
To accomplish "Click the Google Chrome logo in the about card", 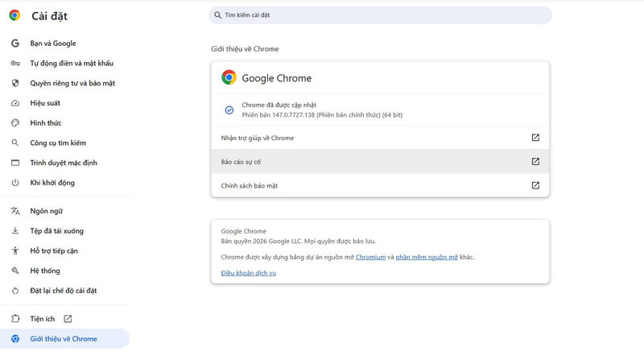I will [x=229, y=77].
